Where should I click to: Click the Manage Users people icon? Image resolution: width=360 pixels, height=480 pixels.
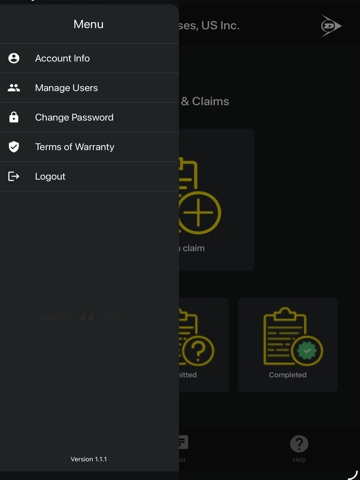[14, 88]
